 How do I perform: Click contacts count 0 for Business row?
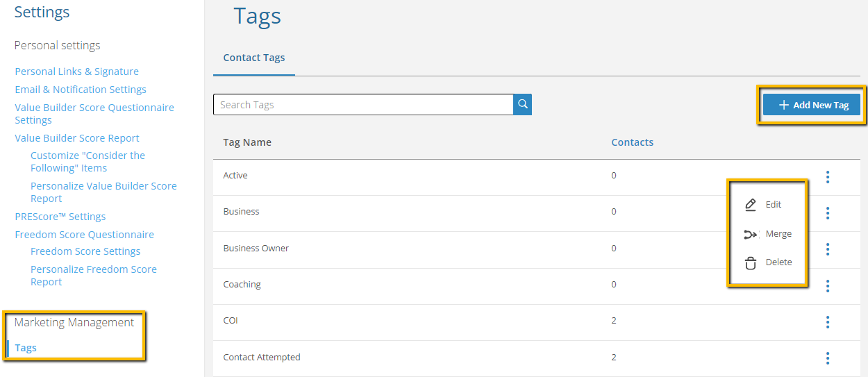point(614,212)
